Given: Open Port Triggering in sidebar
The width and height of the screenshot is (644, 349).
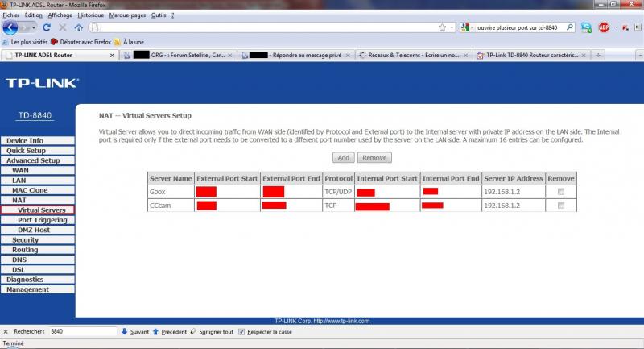Looking at the screenshot, I should coord(37,220).
